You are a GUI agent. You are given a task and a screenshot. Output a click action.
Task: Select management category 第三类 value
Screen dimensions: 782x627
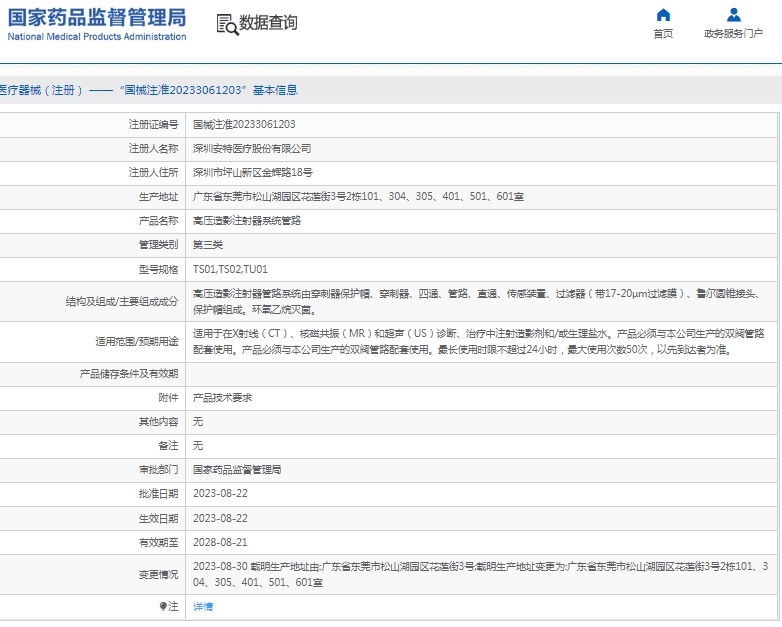coord(208,244)
